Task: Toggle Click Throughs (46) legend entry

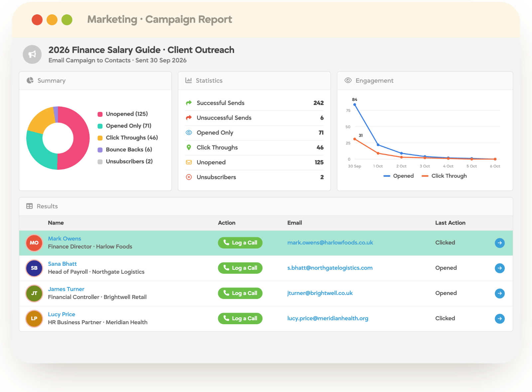Action: [x=128, y=138]
